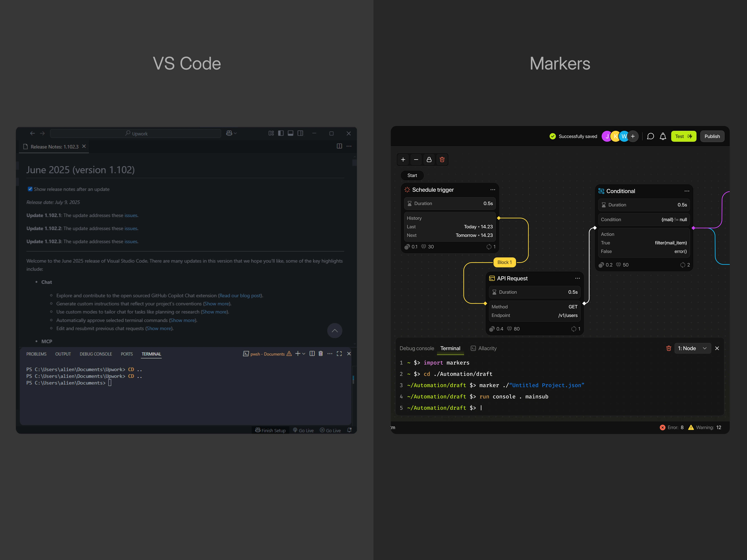Close the Markers terminal panel
The height and width of the screenshot is (560, 747).
click(717, 348)
